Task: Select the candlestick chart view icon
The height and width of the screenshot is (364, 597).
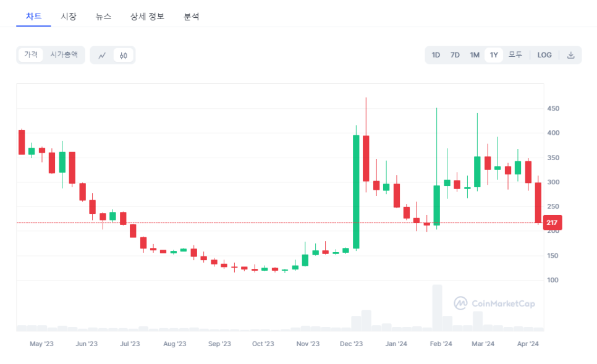Action: (124, 55)
